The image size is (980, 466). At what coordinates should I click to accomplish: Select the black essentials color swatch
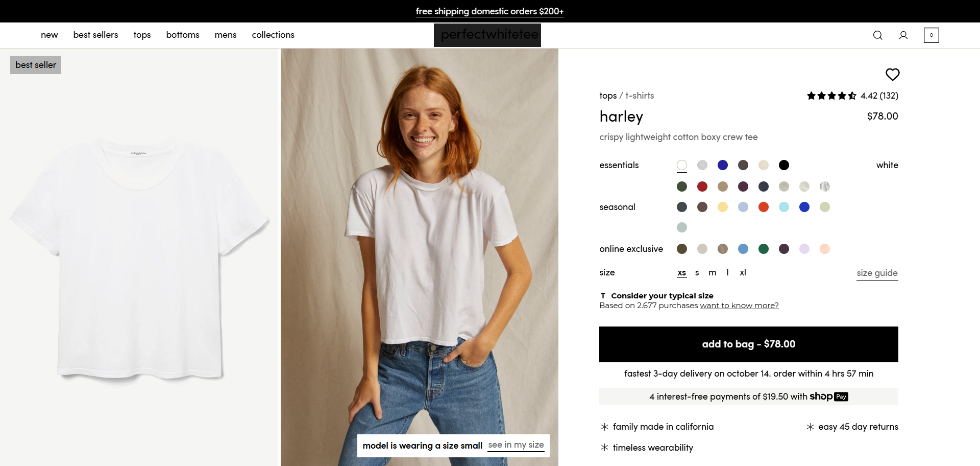click(784, 165)
